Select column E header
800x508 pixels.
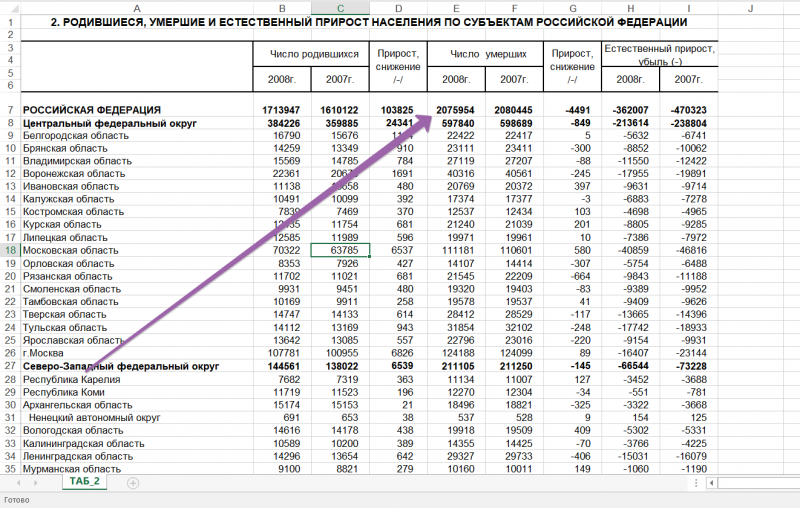[456, 8]
